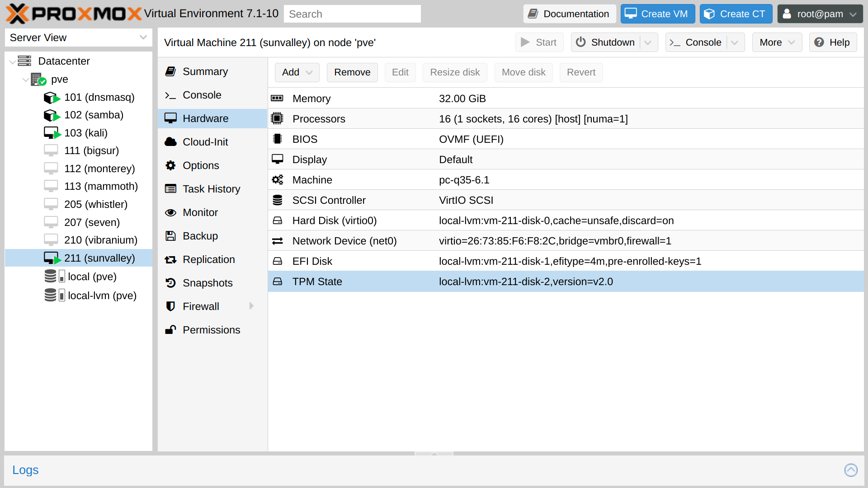Click the Documentation button

point(570,14)
